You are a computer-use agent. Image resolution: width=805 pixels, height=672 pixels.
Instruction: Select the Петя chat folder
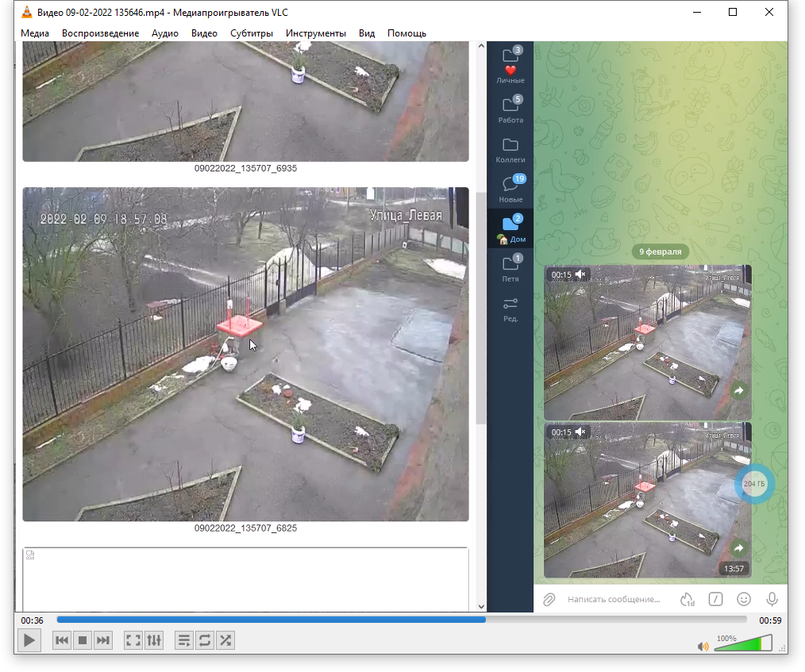coord(510,268)
